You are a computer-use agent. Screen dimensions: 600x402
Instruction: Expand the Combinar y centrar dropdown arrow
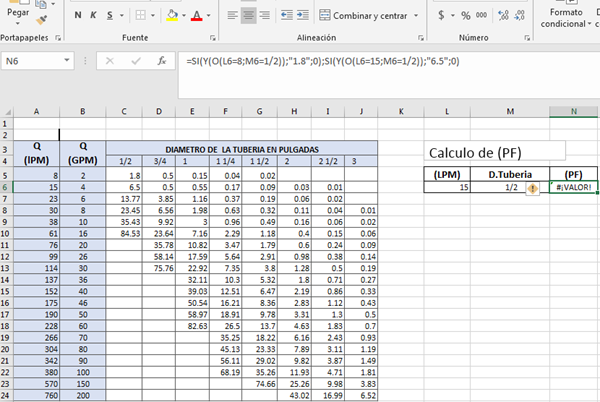(415, 16)
